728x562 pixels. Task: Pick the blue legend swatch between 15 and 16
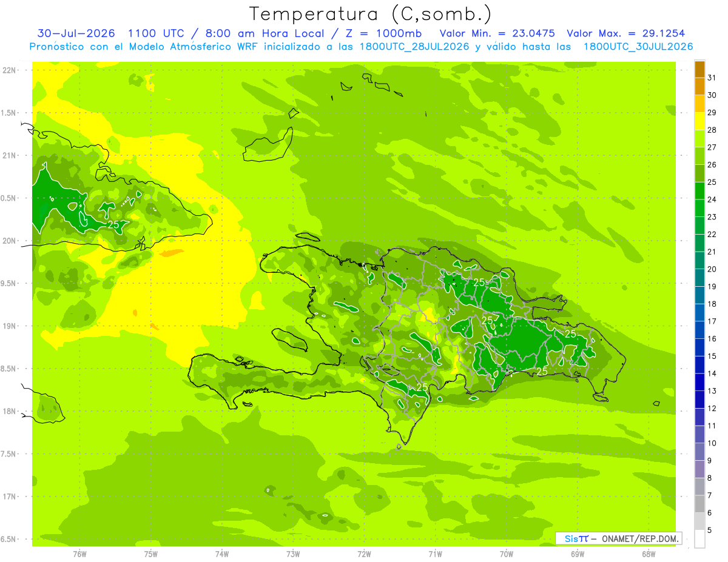[x=699, y=347]
